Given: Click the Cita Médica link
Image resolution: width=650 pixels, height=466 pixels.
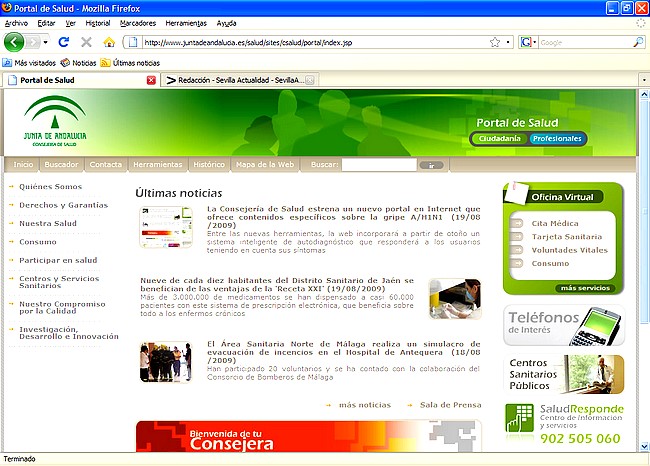Looking at the screenshot, I should coord(555,223).
